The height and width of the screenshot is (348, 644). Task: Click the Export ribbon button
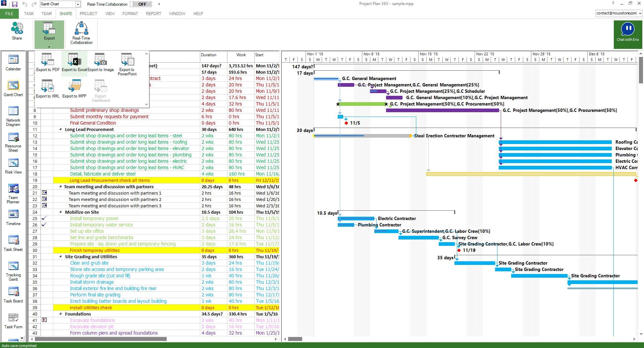click(x=49, y=34)
